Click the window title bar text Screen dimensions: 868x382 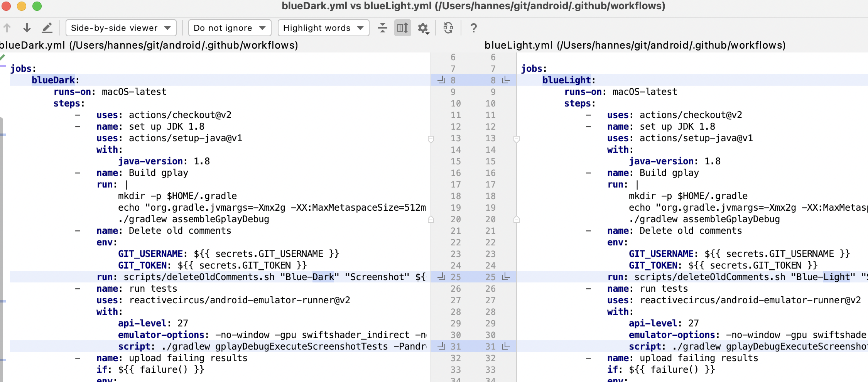[473, 6]
